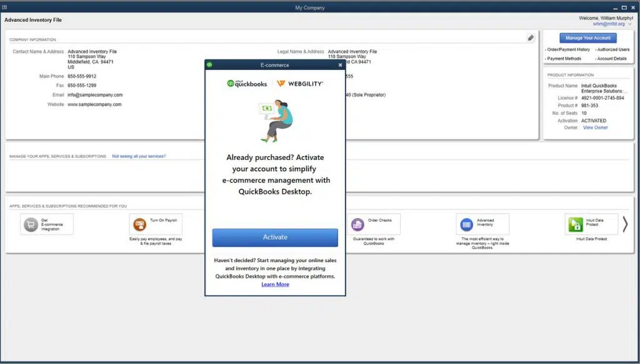Open Authorized Users link
Screen dimensions: 640x364
pyautogui.click(x=612, y=50)
